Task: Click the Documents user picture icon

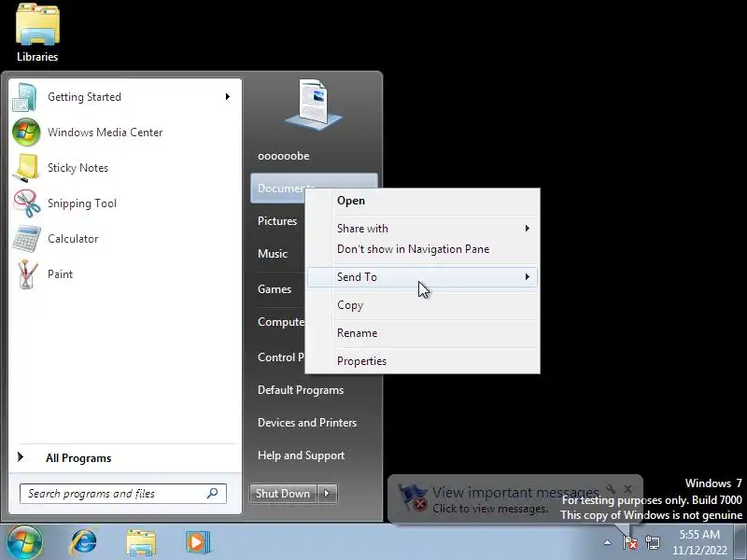Action: [314, 105]
